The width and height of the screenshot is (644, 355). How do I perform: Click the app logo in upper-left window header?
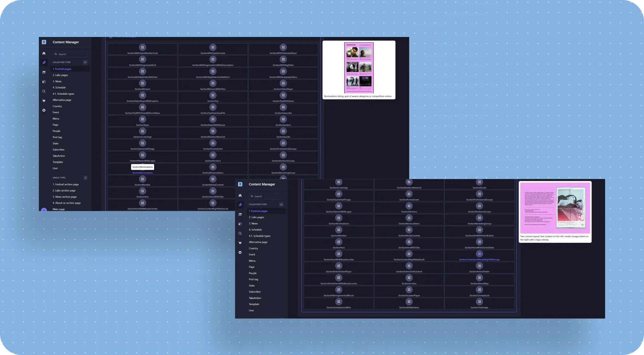44,42
